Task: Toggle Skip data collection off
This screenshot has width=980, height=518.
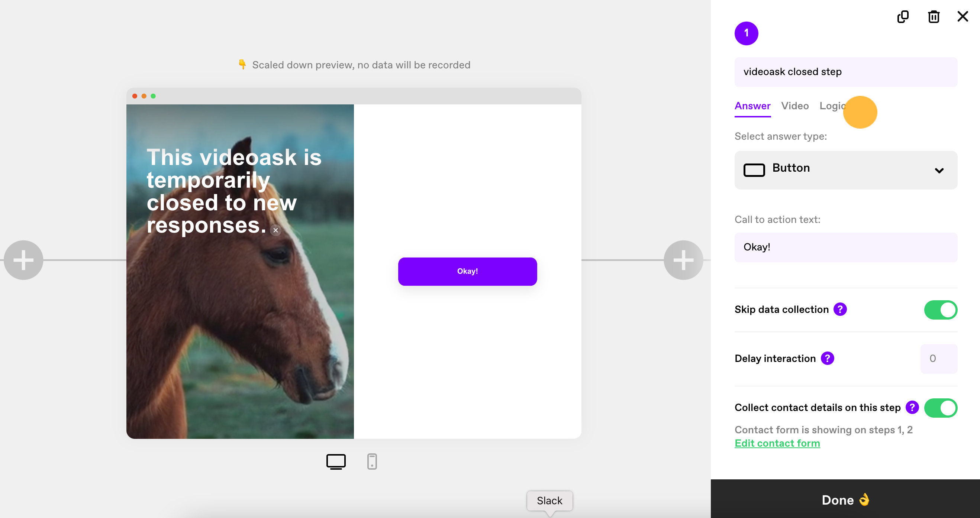Action: pos(941,310)
